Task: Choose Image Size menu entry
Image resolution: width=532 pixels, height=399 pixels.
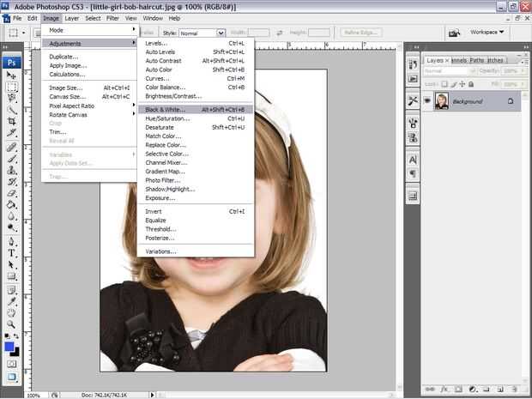Action: [89, 88]
